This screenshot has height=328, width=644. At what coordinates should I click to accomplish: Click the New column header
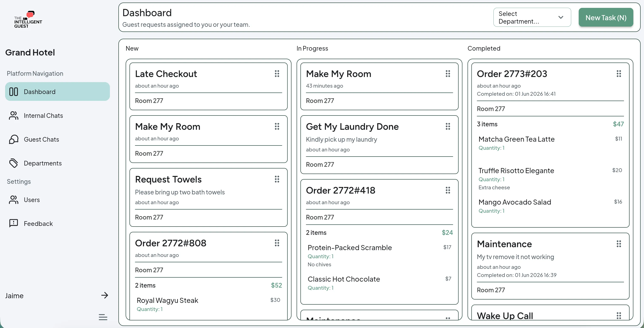tap(132, 48)
